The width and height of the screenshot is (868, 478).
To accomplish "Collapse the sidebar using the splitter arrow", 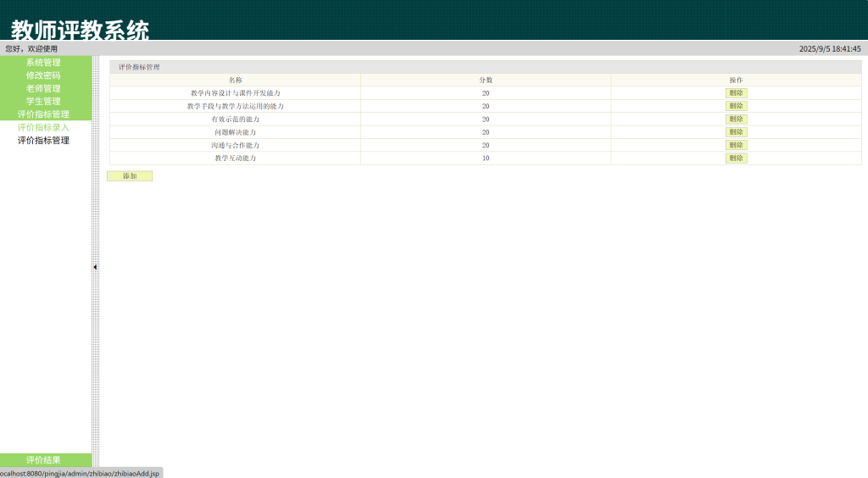I will pyautogui.click(x=95, y=267).
